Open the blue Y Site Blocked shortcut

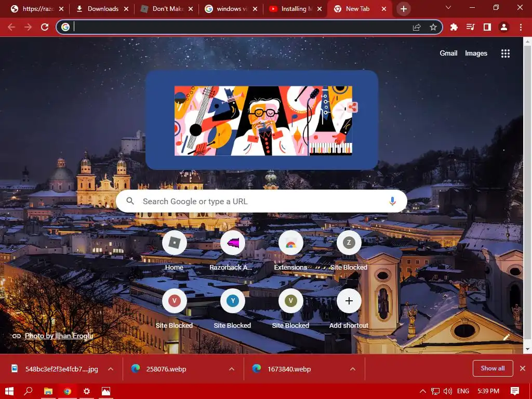pos(232,309)
